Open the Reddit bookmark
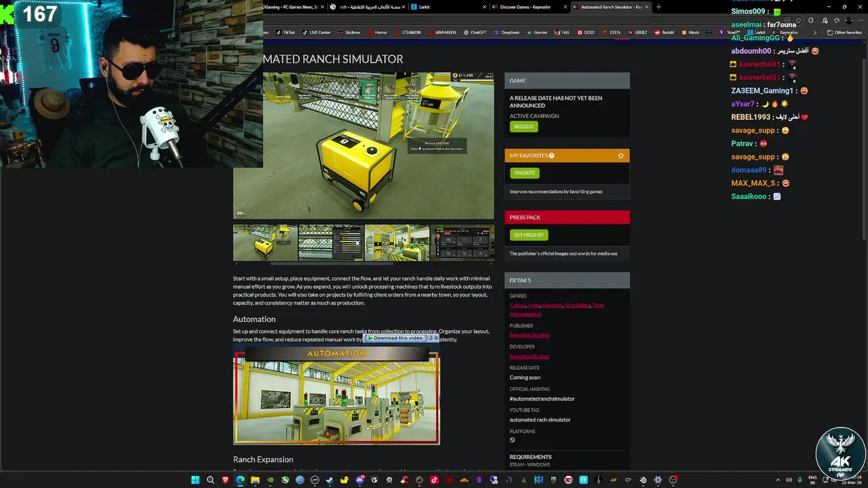This screenshot has height=488, width=868. [x=664, y=33]
